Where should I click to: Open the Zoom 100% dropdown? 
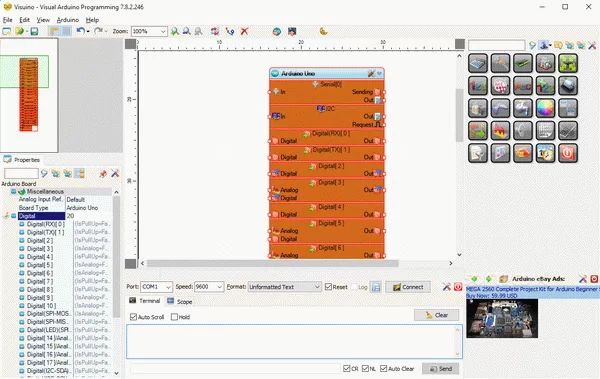tap(163, 31)
